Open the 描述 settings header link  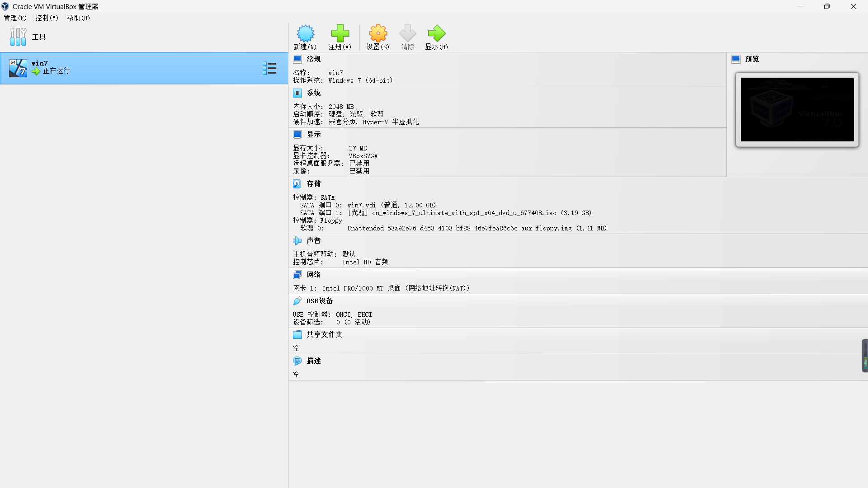tap(314, 361)
